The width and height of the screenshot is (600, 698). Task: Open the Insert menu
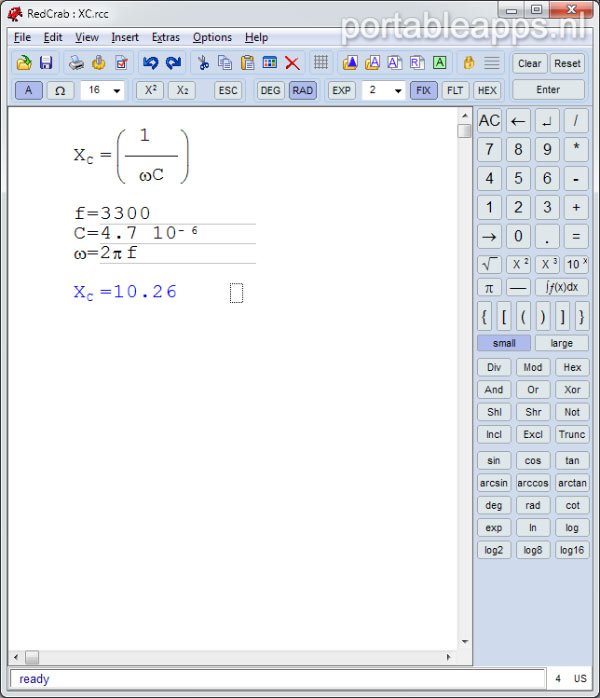pyautogui.click(x=125, y=37)
